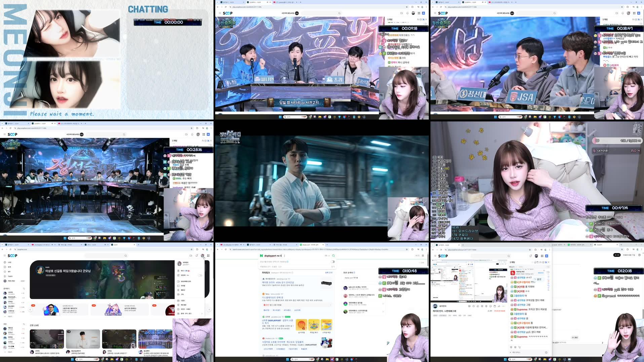Toggle the context switch below the Naver search box
644x362 pixels.
click(333, 262)
